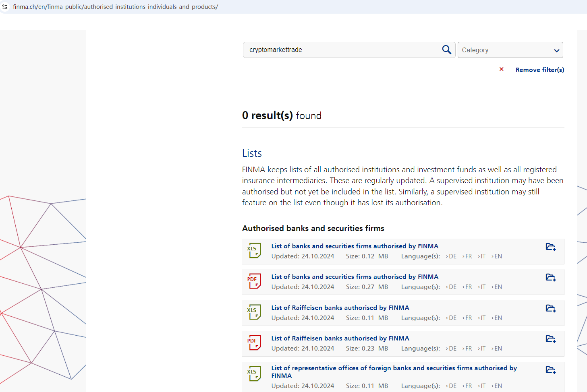Image resolution: width=587 pixels, height=392 pixels.
Task: Add XLS Raiffeisen banks list to folder
Action: pyautogui.click(x=551, y=308)
